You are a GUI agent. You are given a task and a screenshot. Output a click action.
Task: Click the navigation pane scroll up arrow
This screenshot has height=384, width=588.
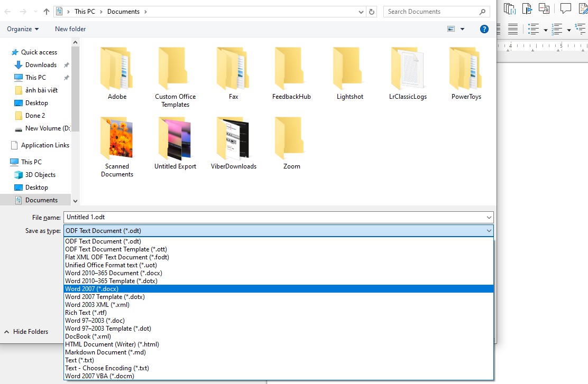76,42
